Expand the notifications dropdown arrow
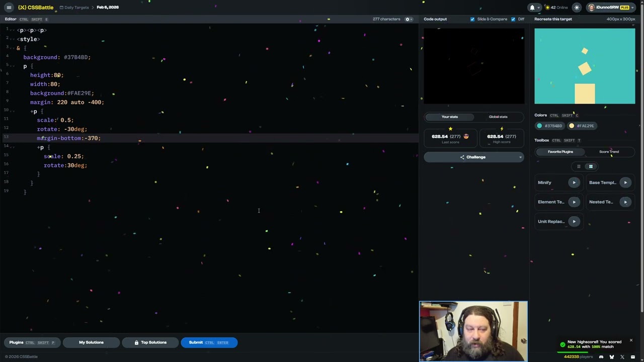 pyautogui.click(x=539, y=8)
